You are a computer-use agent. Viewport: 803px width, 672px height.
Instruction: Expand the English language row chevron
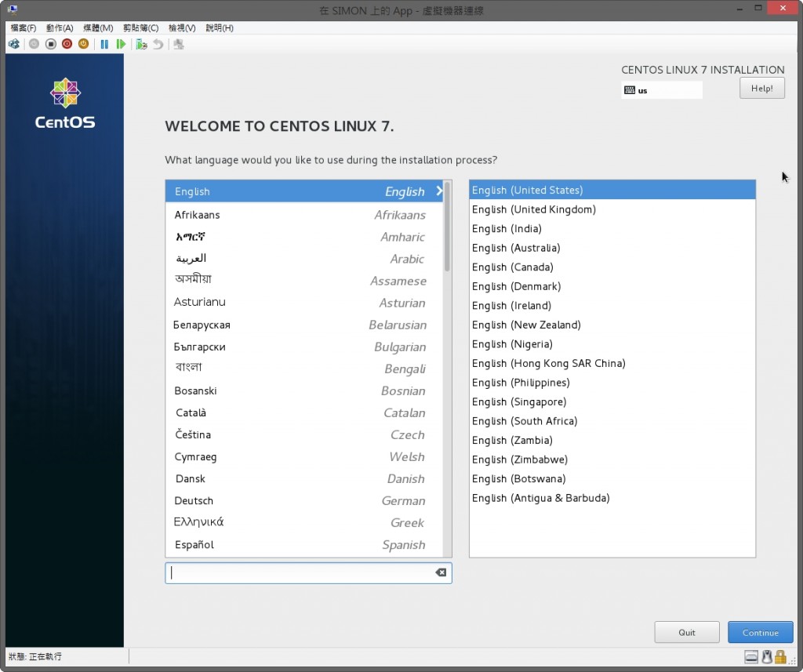[x=439, y=191]
